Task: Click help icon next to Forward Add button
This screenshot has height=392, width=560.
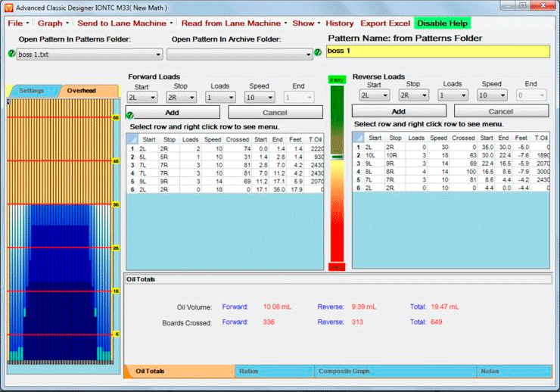Action: click(130, 115)
